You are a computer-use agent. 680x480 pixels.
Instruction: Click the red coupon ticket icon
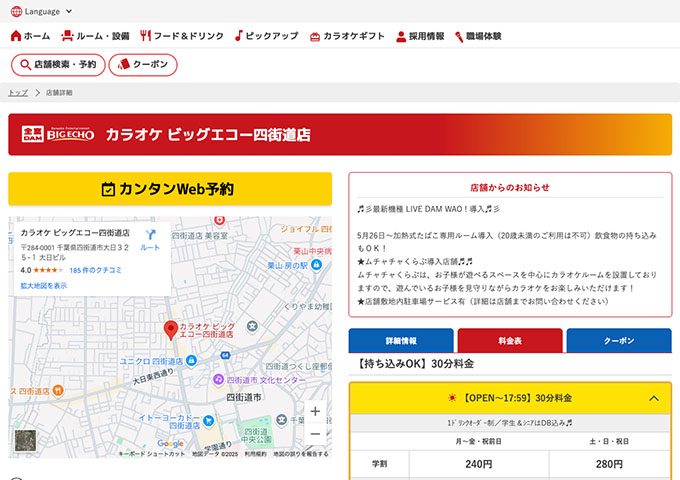click(124, 64)
